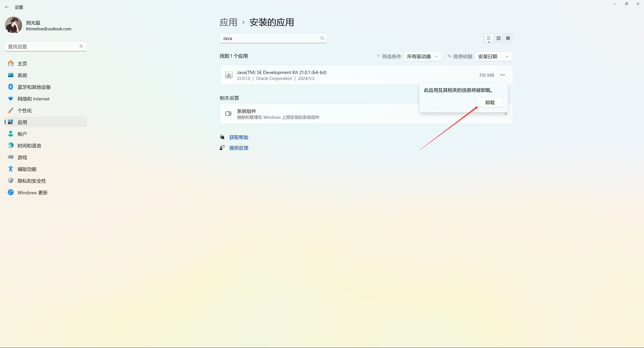Open 辅助功能 settings category
This screenshot has height=348, width=644.
(x=46, y=169)
